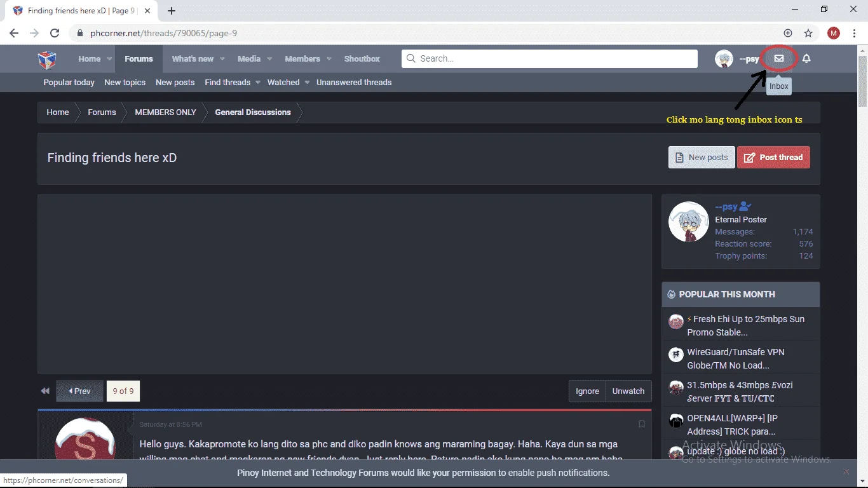Open the 9 of 9 page selector

pyautogui.click(x=123, y=391)
